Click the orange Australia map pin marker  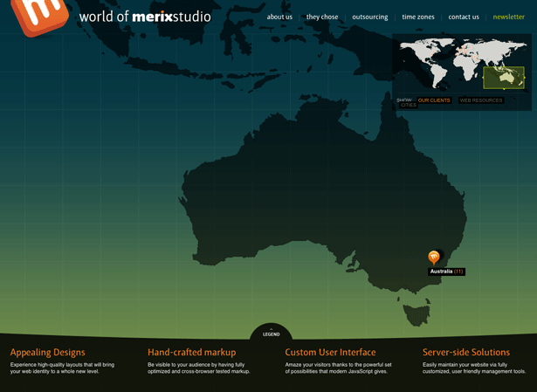pos(434,257)
